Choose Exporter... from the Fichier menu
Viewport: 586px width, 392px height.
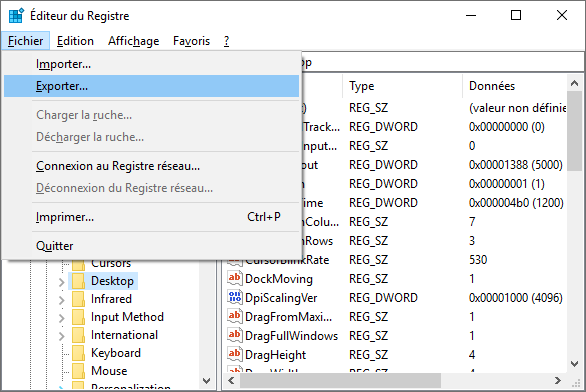151,86
